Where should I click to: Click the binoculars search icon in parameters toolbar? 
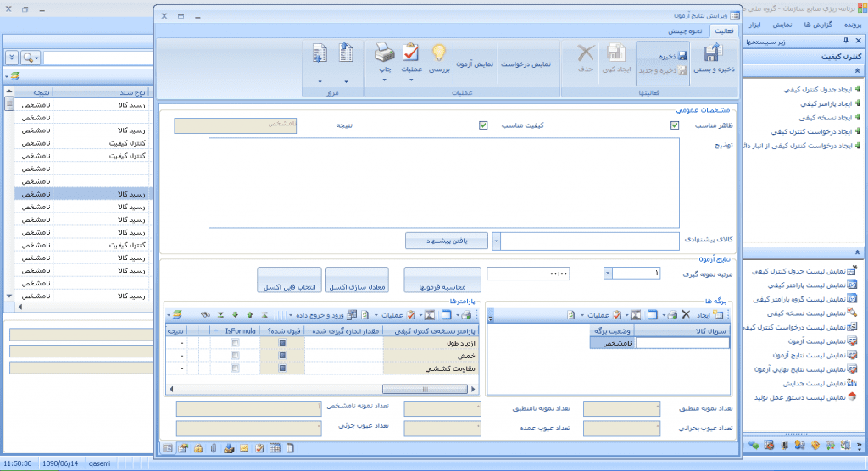click(205, 314)
